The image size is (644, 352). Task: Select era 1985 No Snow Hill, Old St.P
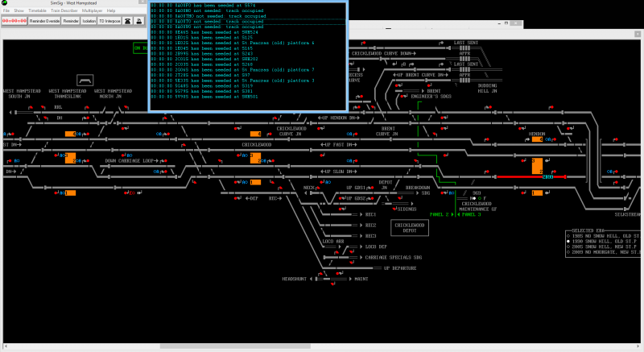(x=568, y=236)
